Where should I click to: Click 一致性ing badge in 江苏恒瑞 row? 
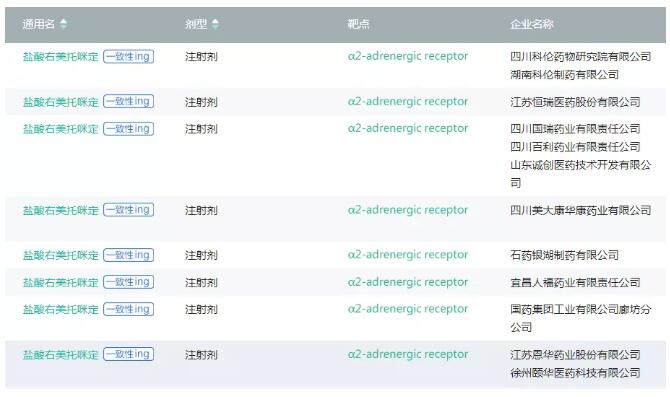(x=129, y=102)
